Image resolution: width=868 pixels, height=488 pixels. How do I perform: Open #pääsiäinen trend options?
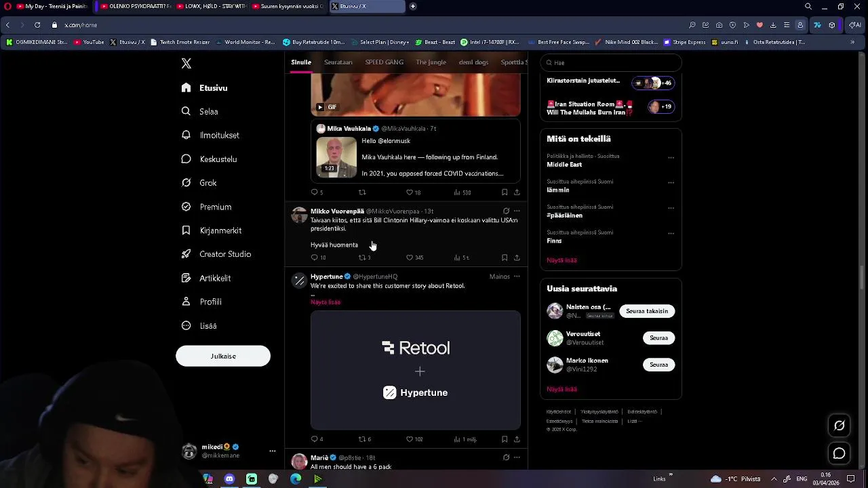[x=671, y=208]
